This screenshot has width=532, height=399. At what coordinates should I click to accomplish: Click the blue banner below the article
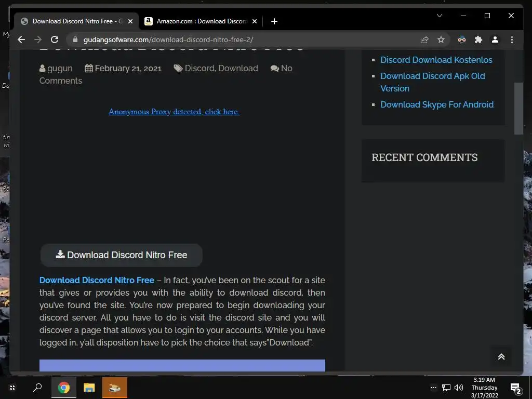(x=182, y=365)
